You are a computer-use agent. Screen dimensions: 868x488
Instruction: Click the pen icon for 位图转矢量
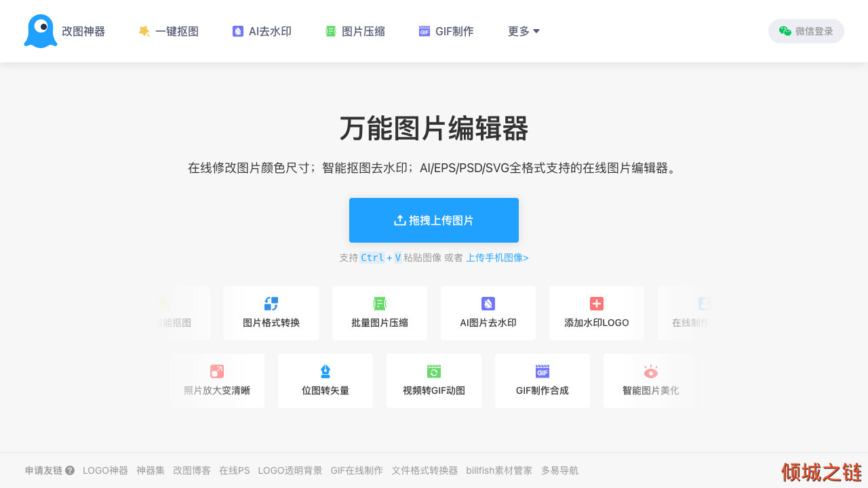pyautogui.click(x=325, y=371)
